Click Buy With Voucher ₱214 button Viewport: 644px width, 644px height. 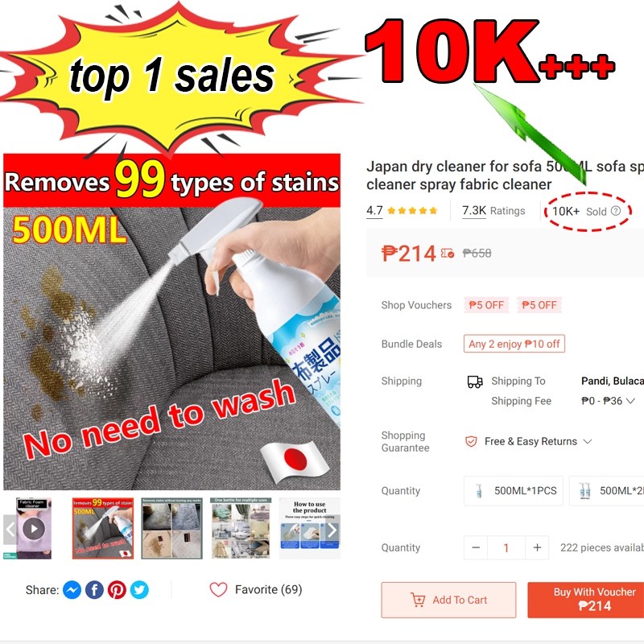[586, 600]
